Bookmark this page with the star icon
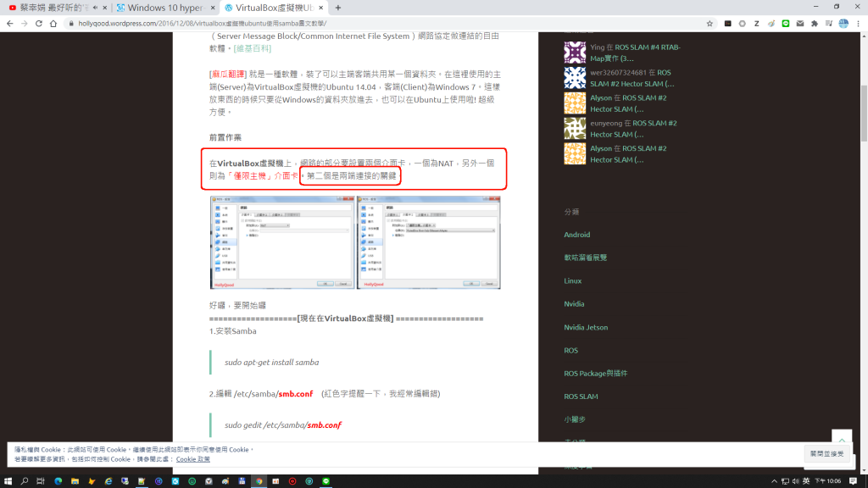Image resolution: width=868 pixels, height=488 pixels. coord(709,23)
